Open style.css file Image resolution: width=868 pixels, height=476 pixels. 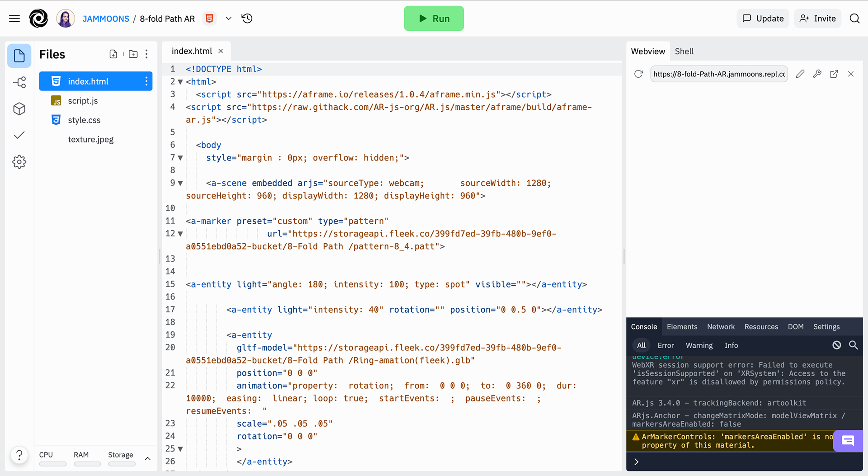[84, 120]
